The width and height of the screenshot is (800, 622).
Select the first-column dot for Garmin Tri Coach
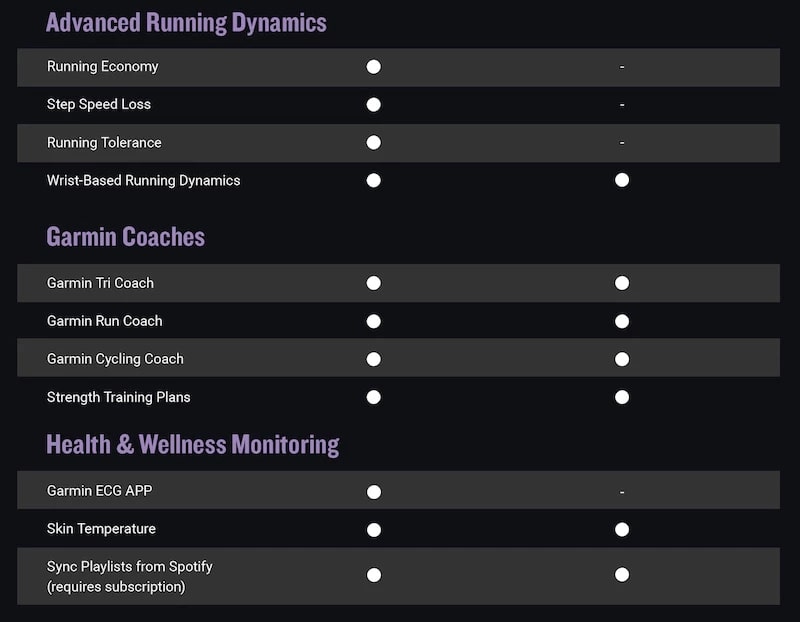coord(373,283)
